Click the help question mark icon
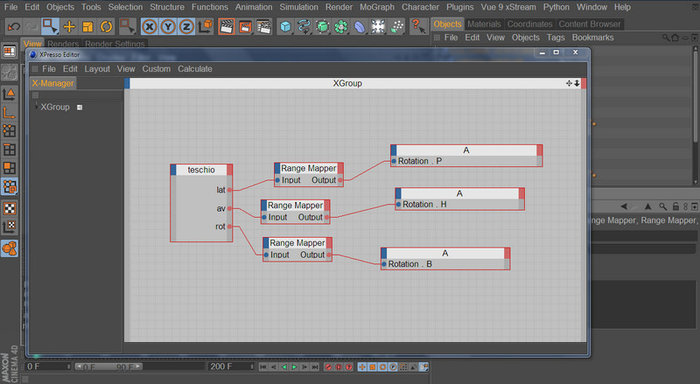700x384 pixels. coord(418,26)
